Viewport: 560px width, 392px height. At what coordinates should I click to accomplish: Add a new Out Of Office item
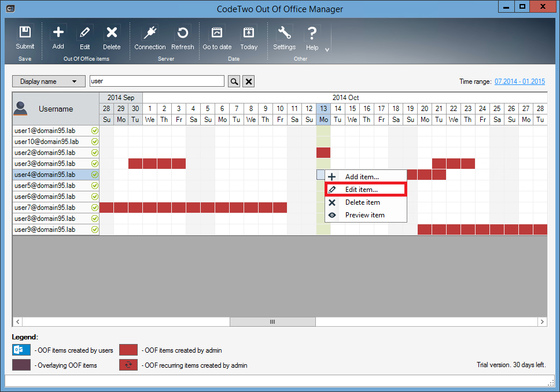pos(58,38)
